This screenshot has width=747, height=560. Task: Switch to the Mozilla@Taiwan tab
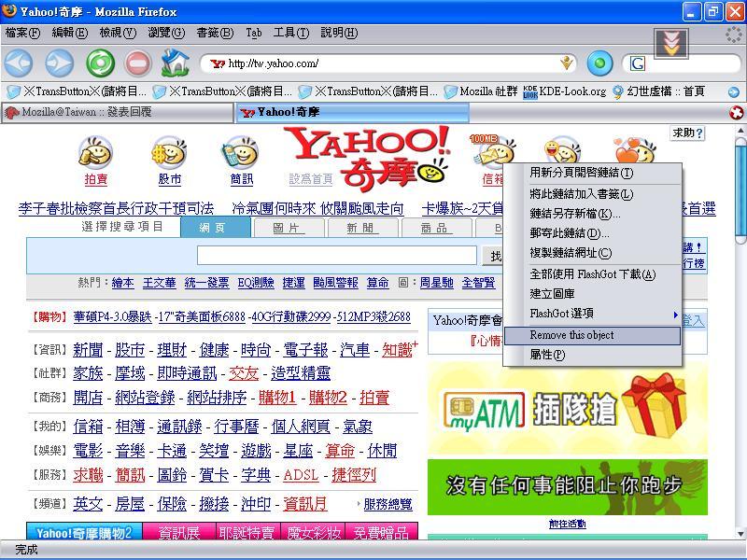pos(117,112)
